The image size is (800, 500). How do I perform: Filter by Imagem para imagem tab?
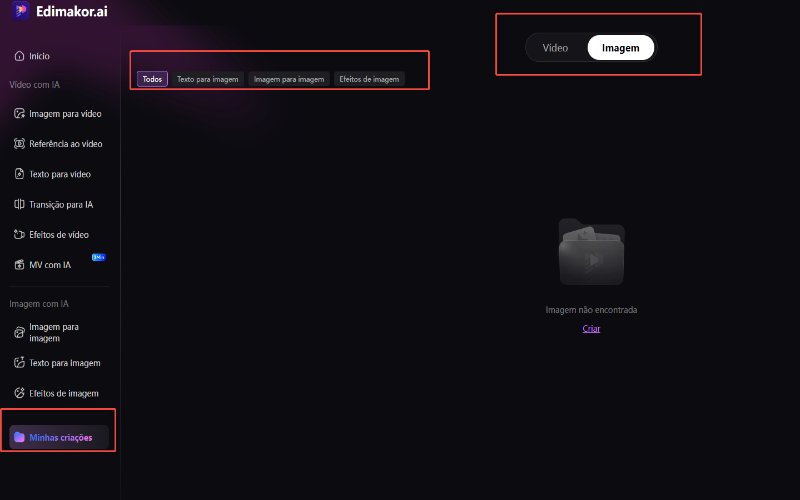click(x=289, y=79)
